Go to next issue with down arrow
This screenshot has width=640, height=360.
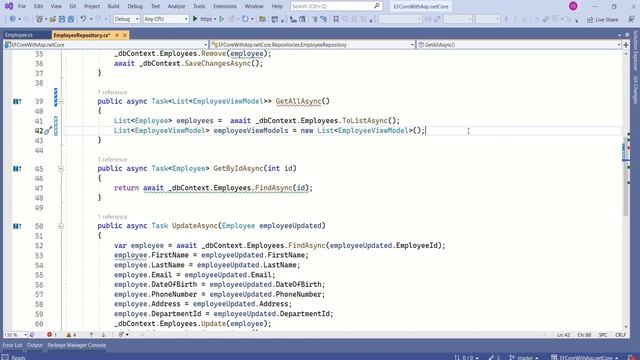tap(103, 335)
